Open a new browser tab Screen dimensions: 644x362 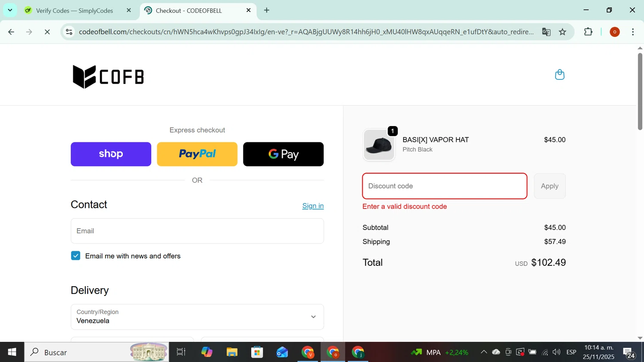(267, 10)
